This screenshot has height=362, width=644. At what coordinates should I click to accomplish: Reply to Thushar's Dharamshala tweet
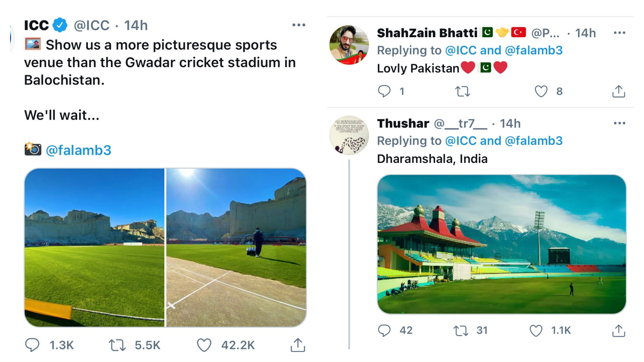(x=384, y=330)
